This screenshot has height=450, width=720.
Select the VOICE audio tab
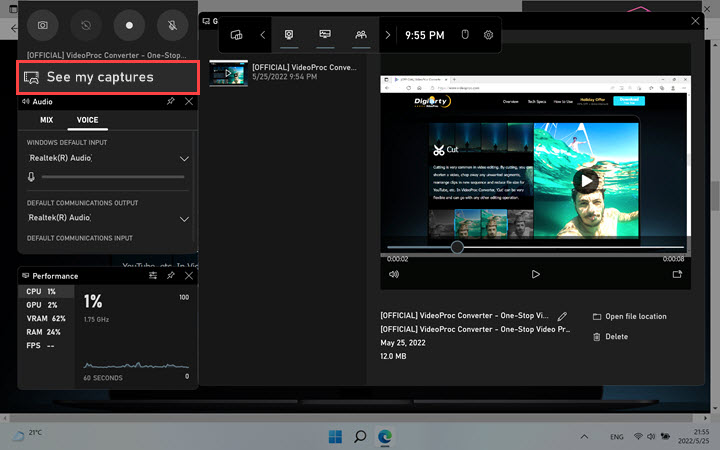[89, 120]
